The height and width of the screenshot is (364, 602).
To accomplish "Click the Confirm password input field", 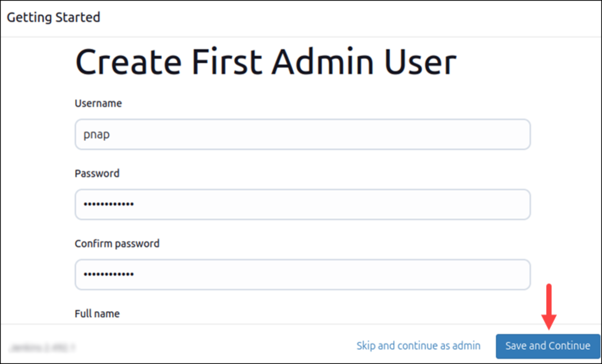I will (x=302, y=274).
